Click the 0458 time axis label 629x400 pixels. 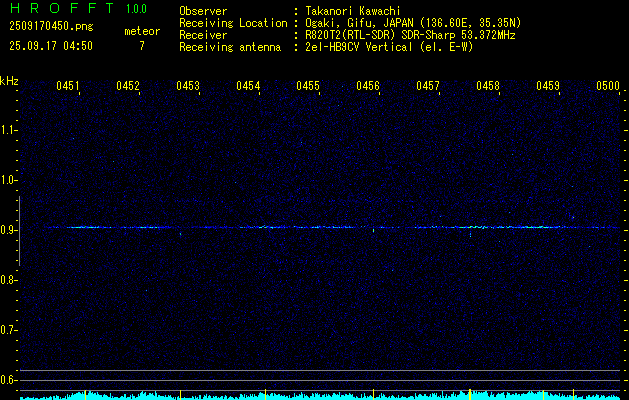pos(488,86)
